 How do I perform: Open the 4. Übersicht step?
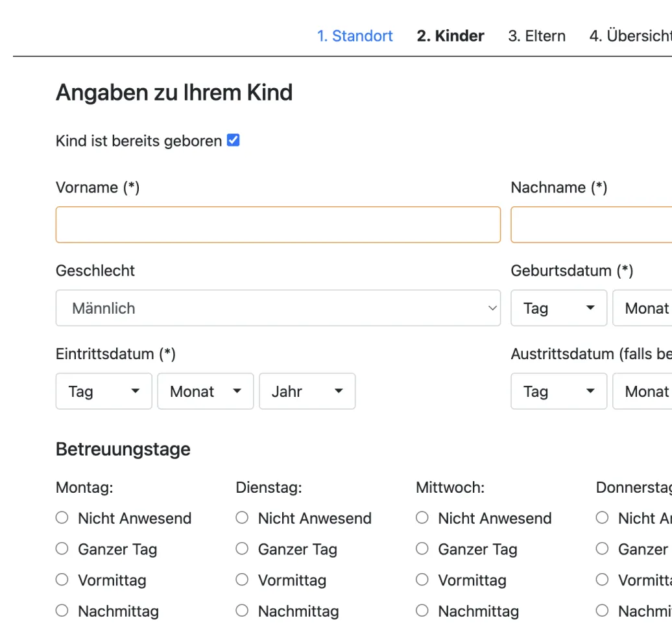[630, 36]
